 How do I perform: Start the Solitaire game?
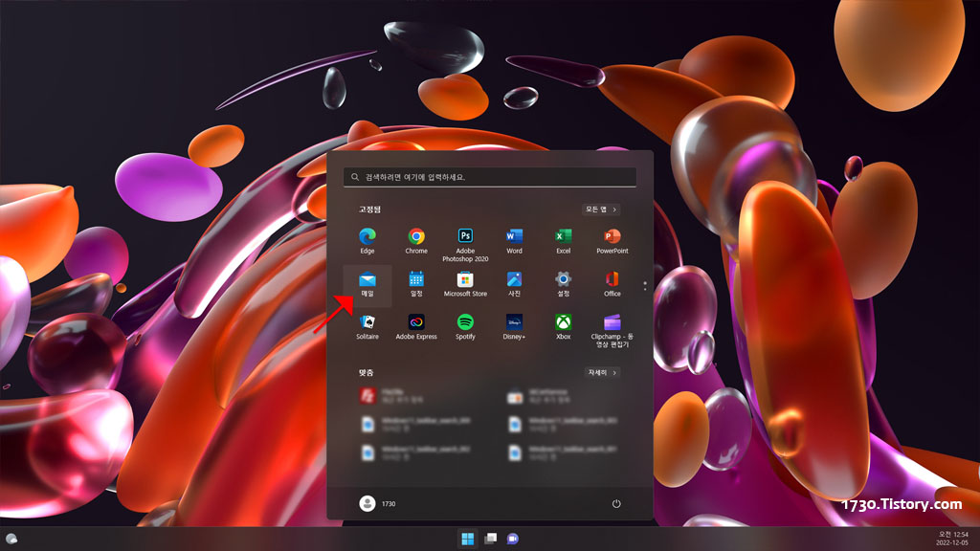click(x=367, y=327)
